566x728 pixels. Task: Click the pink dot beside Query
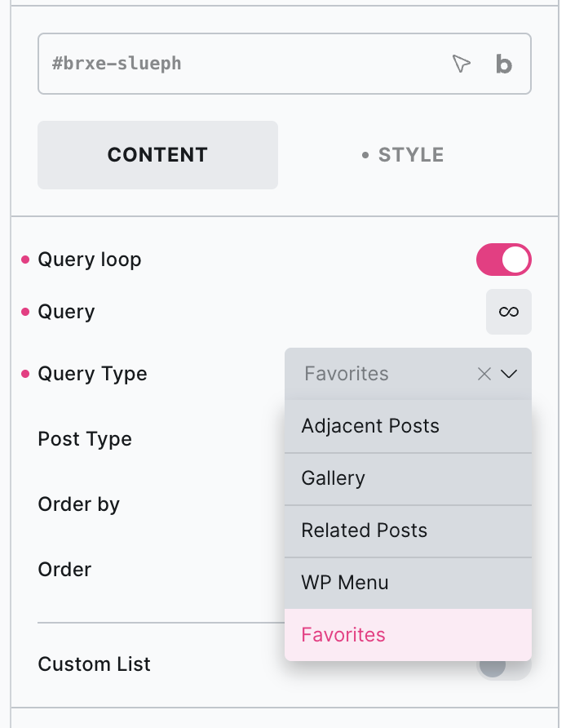coord(25,313)
